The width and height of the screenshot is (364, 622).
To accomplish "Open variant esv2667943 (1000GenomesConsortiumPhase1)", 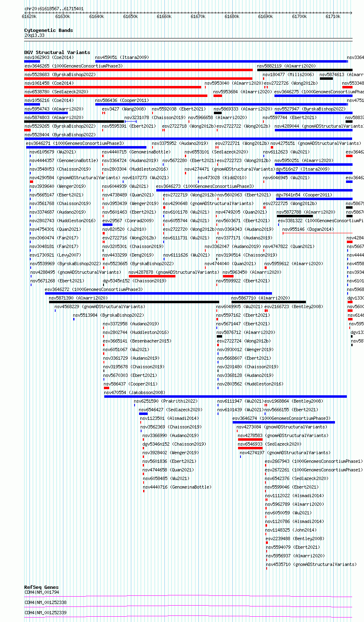I will (x=314, y=462).
